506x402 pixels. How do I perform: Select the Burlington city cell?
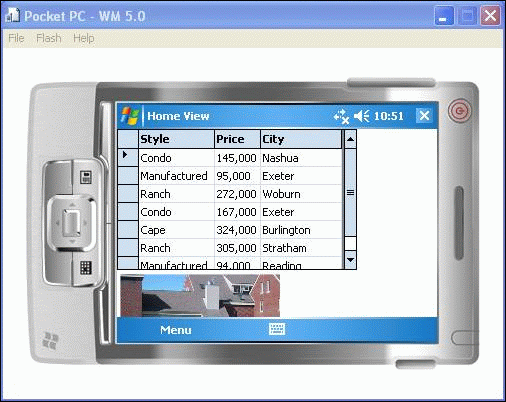(x=301, y=230)
